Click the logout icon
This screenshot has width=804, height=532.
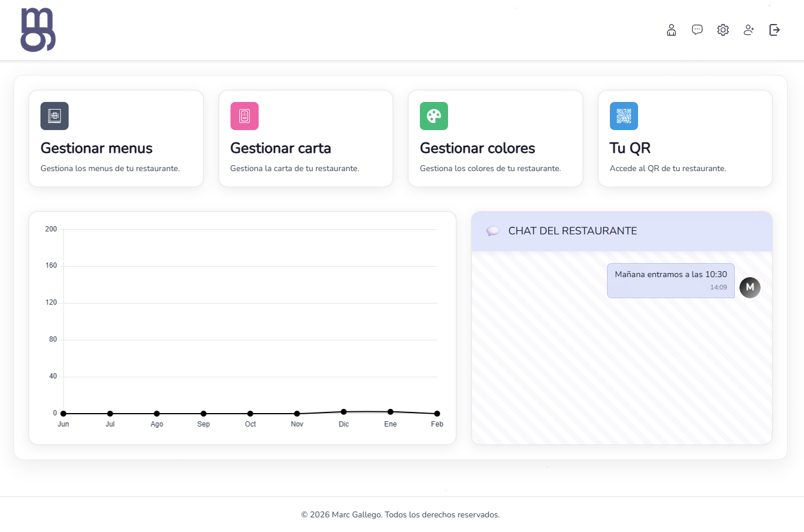(x=775, y=30)
